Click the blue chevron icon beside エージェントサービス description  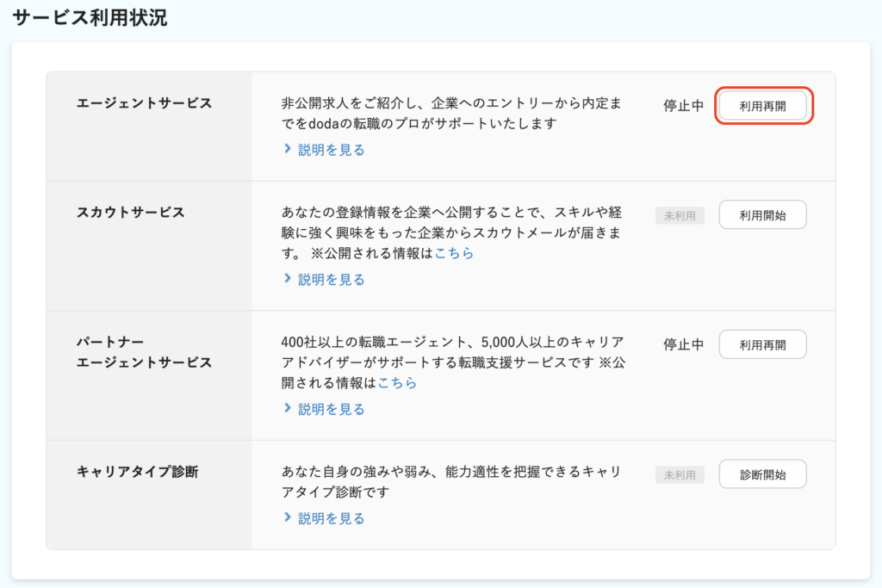pyautogui.click(x=288, y=149)
